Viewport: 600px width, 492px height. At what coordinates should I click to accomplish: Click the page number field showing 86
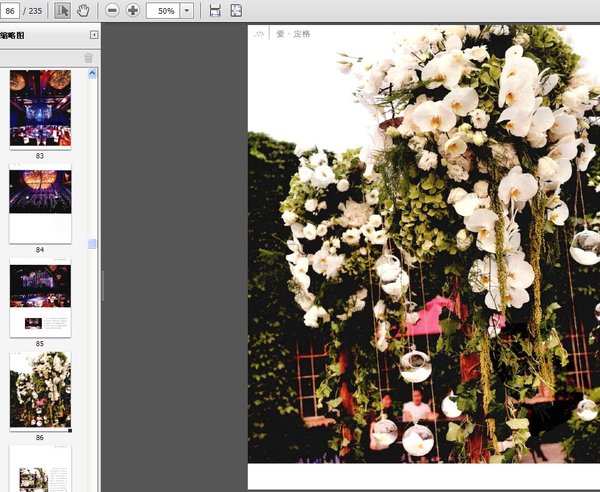tap(10, 11)
